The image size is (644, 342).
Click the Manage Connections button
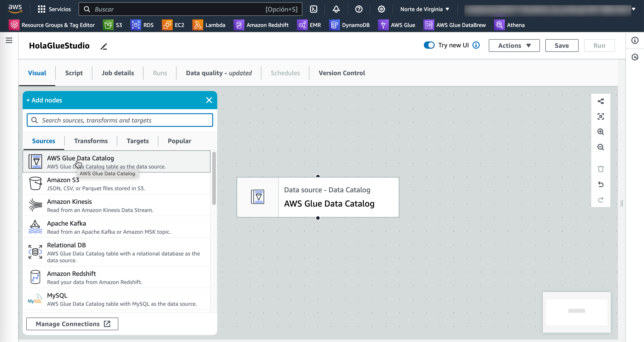(72, 324)
